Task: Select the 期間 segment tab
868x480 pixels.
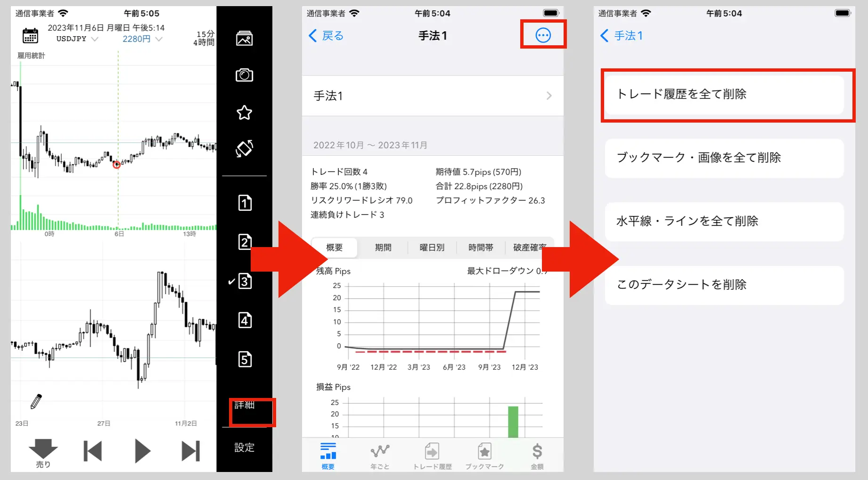Action: (x=383, y=248)
